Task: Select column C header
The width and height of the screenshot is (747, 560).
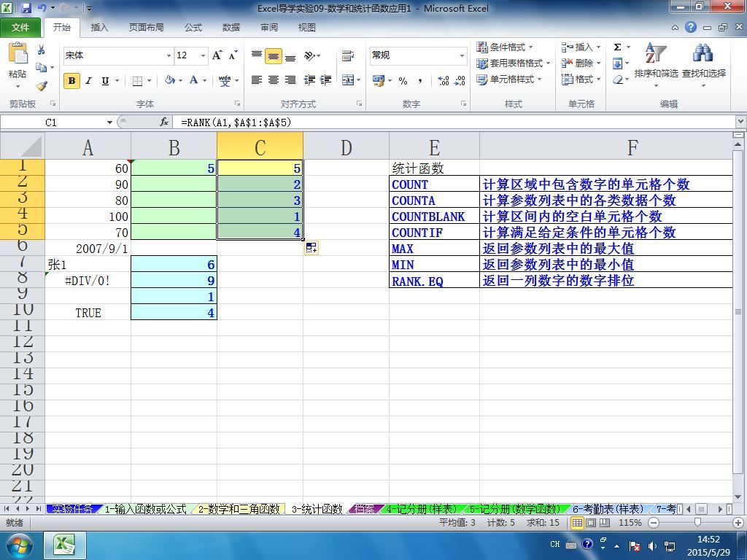Action: tap(260, 146)
